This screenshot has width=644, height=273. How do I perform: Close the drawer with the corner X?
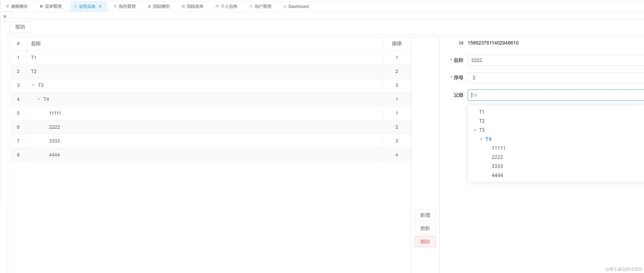5,16
